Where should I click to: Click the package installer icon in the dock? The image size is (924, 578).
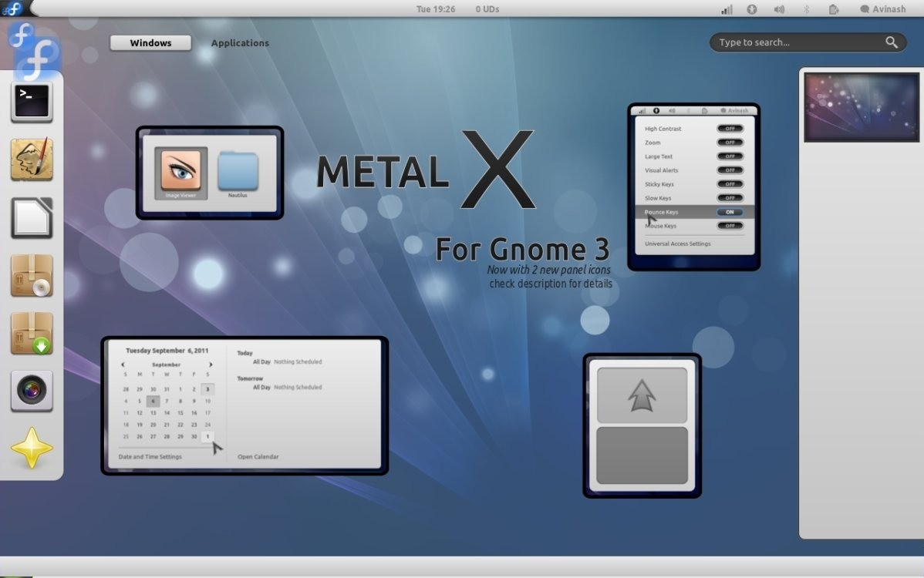point(32,333)
